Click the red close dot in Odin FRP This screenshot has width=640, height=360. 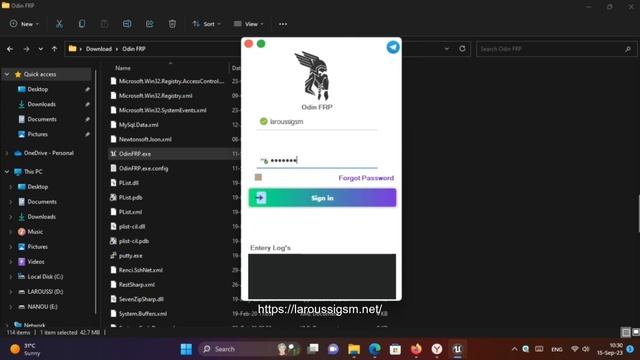click(249, 44)
